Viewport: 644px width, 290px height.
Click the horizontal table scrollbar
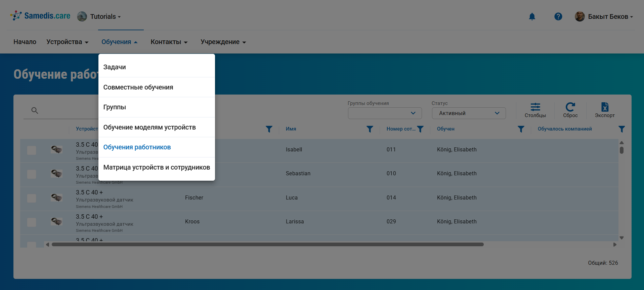267,245
